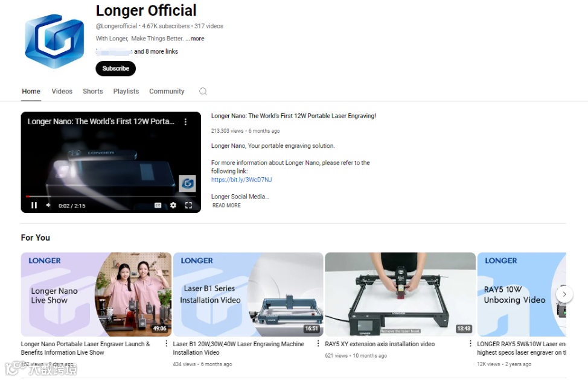The image size is (588, 380).
Task: Pause the featured video
Action: (x=34, y=205)
